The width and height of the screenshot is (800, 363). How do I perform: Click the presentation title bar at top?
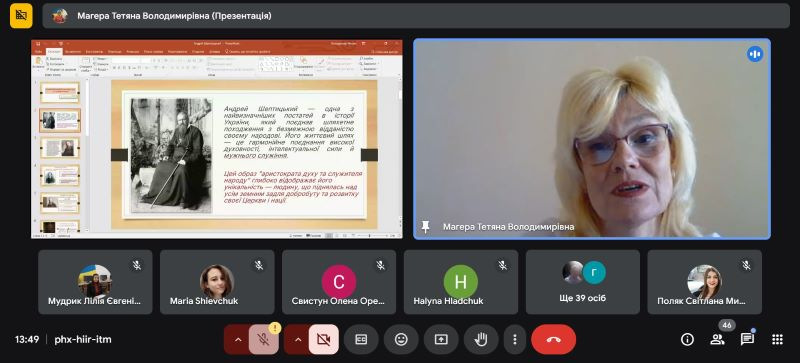[416, 16]
